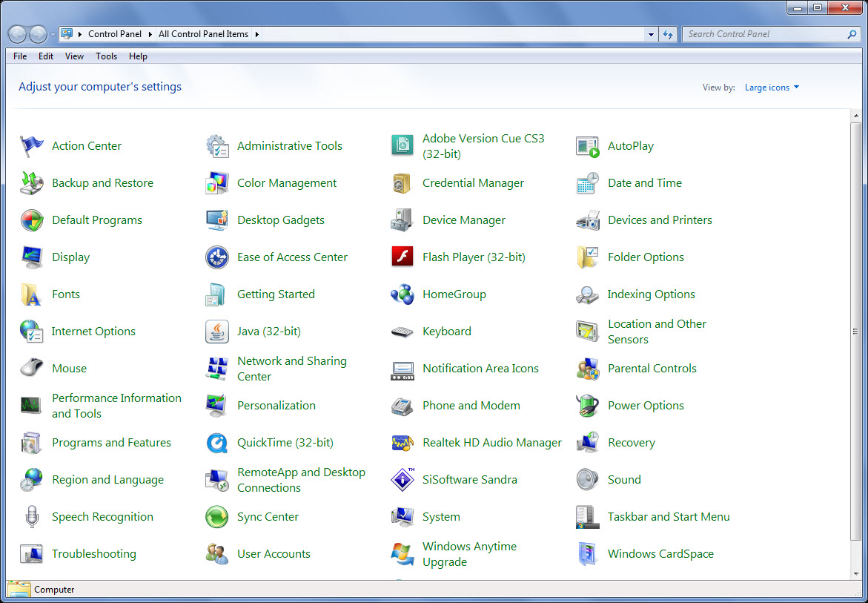The image size is (868, 603).
Task: Open the Internet Options link
Action: (x=93, y=332)
